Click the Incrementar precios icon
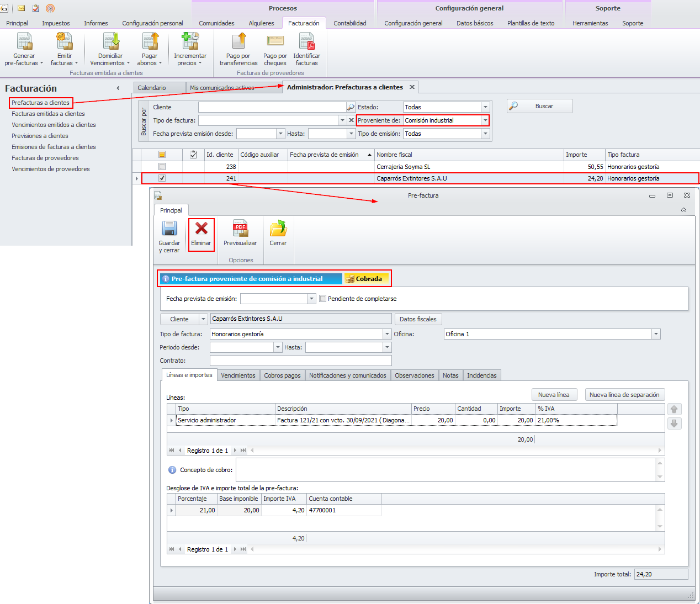Screen dimensions: 700x604 click(190, 43)
